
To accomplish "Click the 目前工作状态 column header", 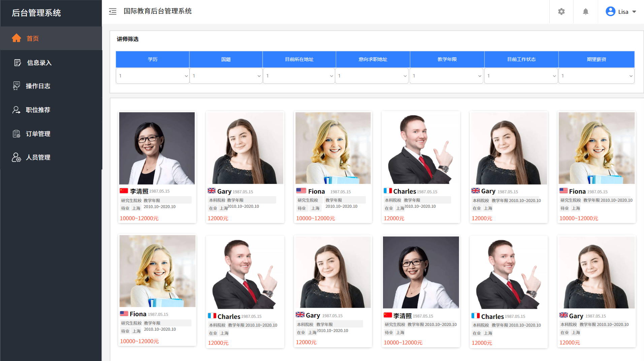I will click(521, 59).
